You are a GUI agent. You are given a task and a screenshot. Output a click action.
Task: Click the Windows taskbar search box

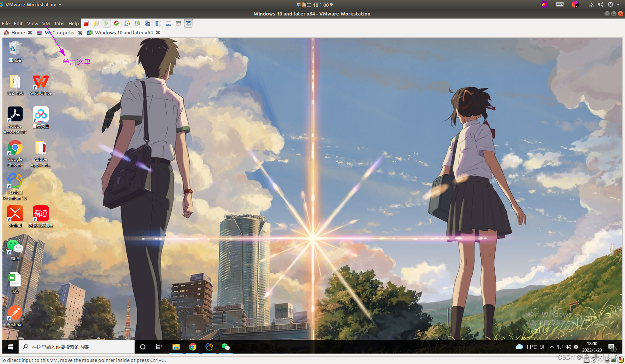(77, 347)
